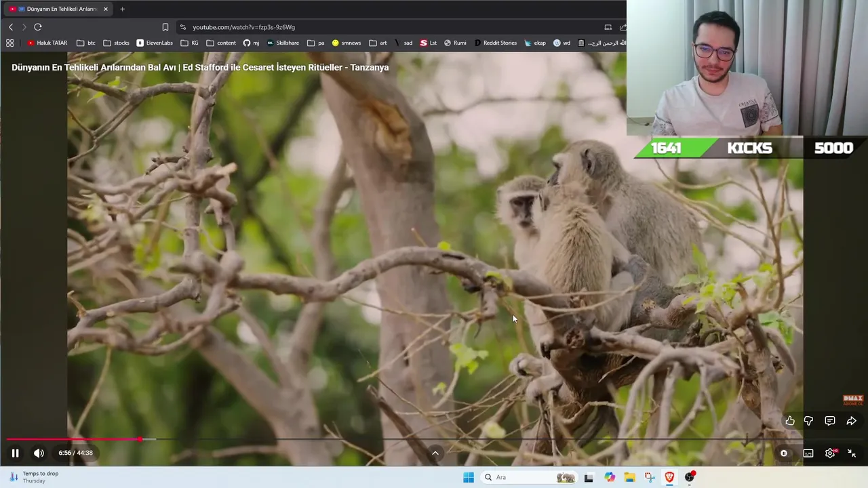Switch to Brave browser in the taskbar
The width and height of the screenshot is (868, 488).
pos(669,477)
